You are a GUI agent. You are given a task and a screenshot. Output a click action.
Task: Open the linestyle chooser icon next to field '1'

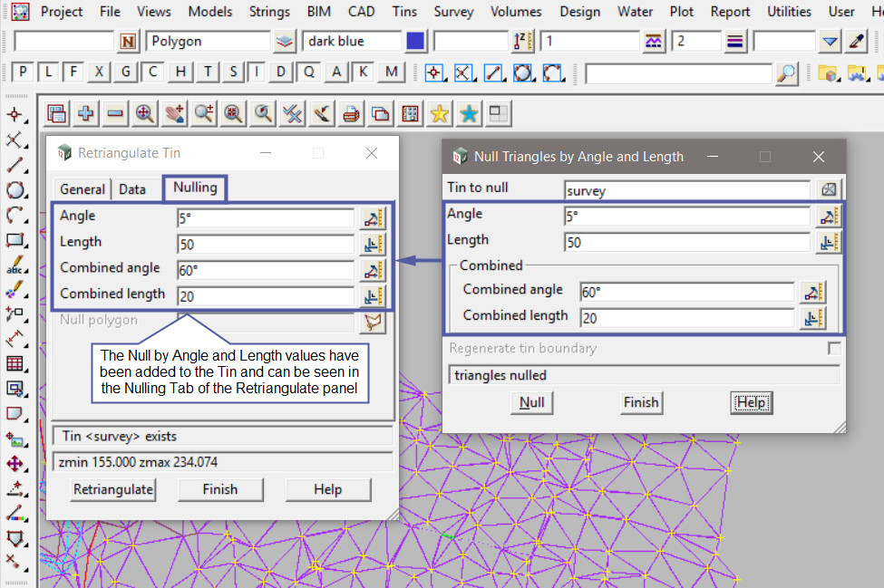(x=653, y=41)
